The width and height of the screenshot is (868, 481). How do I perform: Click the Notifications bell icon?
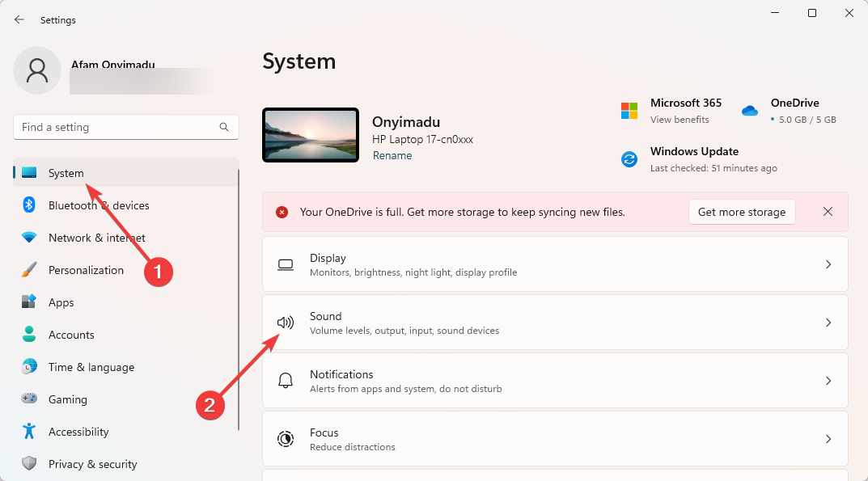[x=286, y=381]
